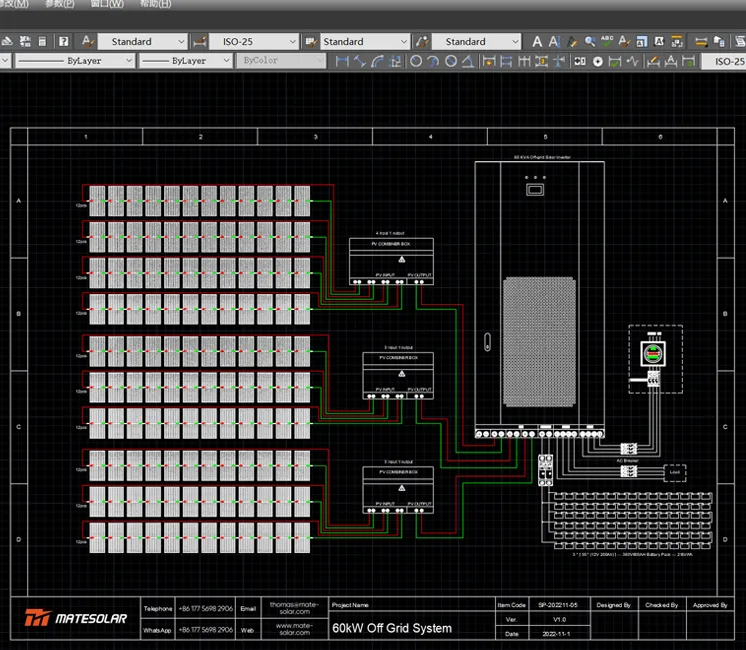Click the Text Style manager icon
The width and height of the screenshot is (746, 650).
[87, 42]
